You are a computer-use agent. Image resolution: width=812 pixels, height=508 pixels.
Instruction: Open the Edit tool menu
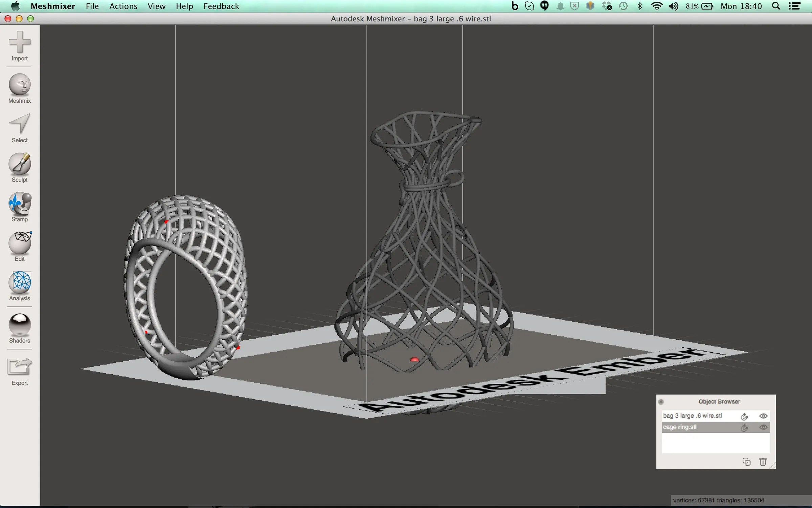[x=20, y=247]
